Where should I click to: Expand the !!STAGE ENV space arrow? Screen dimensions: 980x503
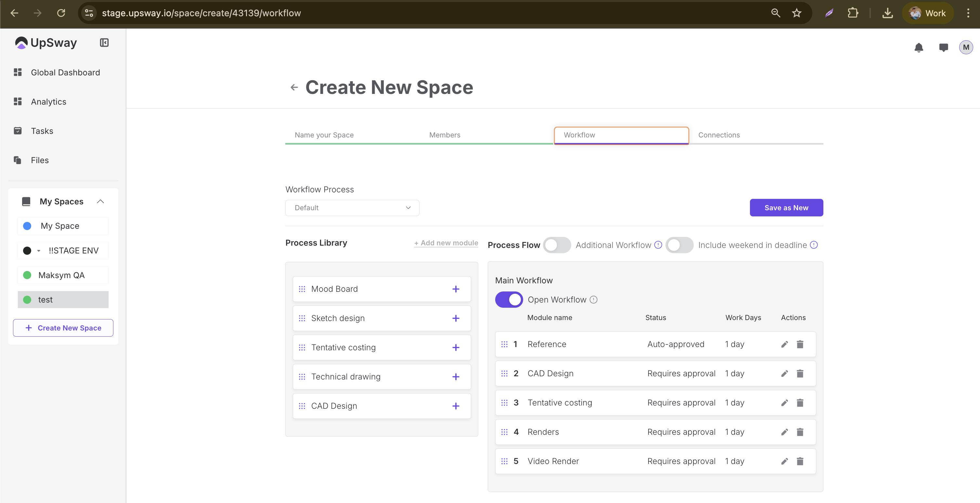38,251
